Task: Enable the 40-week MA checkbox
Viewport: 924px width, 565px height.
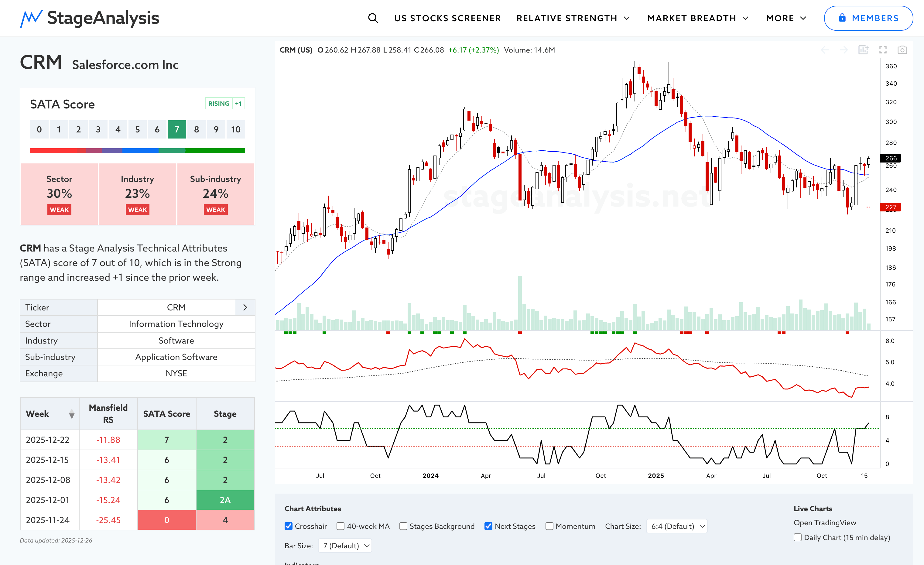Action: (x=341, y=526)
